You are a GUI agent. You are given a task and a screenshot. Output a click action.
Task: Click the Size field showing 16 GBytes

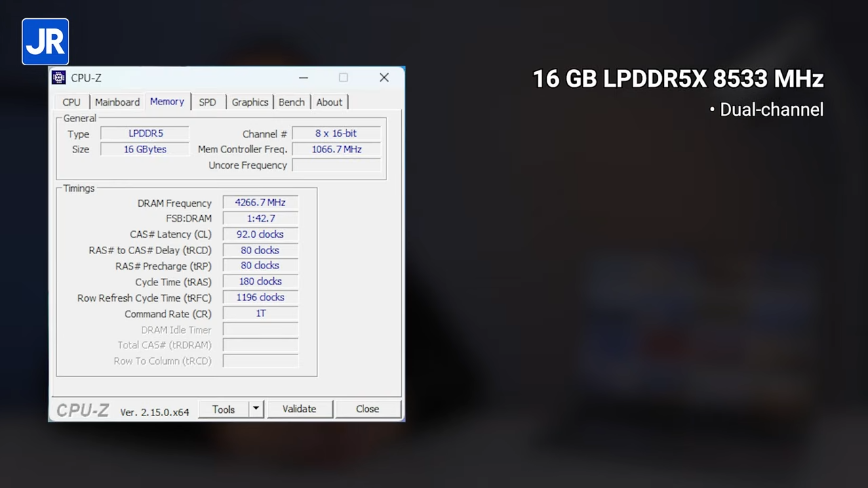coord(144,149)
